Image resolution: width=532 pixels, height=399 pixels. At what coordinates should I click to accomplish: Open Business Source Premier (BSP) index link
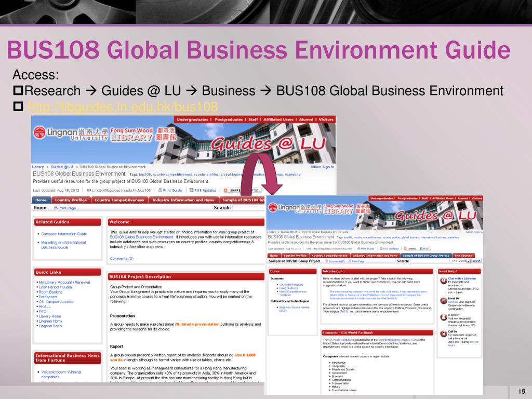coord(294,309)
